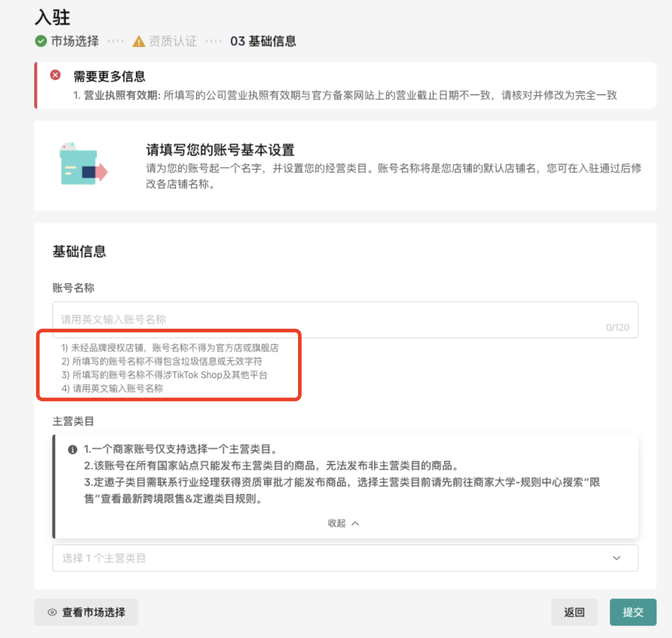Click the red error icon in the alert
This screenshot has height=638, width=672.
click(55, 75)
